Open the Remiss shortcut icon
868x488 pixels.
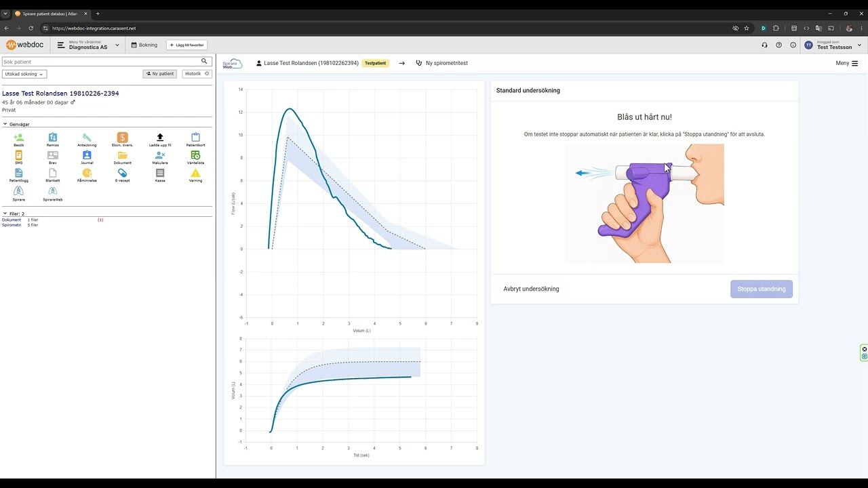coord(53,138)
